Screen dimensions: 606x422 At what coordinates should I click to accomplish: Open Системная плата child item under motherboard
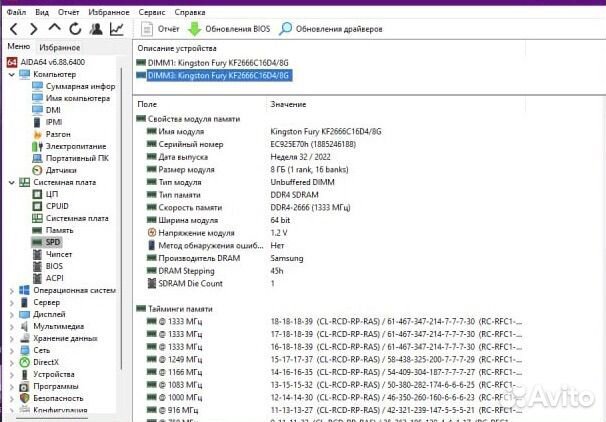[x=70, y=218]
